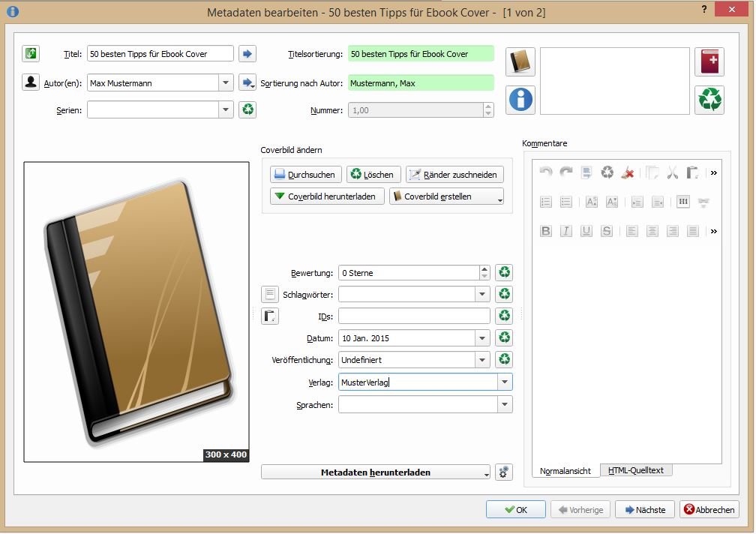
Task: Expand bottom formatting toolbar overflow chevron
Action: point(714,231)
